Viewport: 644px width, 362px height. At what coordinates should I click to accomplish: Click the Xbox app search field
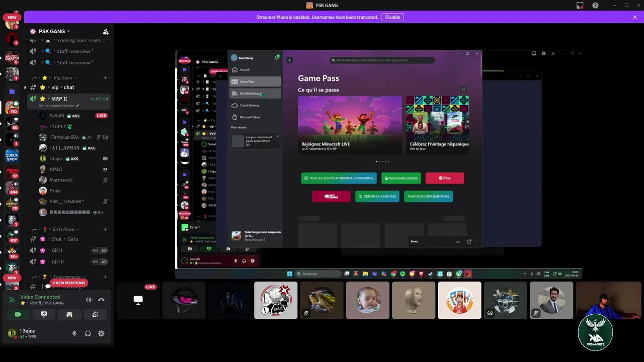point(382,60)
